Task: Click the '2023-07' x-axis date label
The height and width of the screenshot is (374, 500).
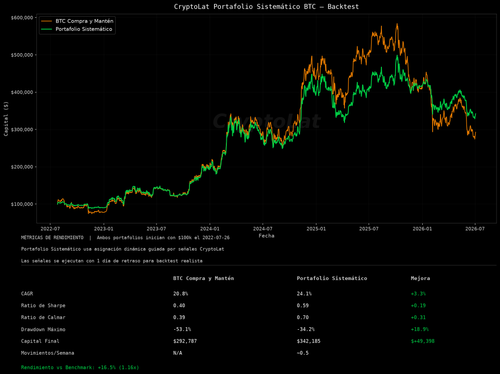Action: [156, 229]
